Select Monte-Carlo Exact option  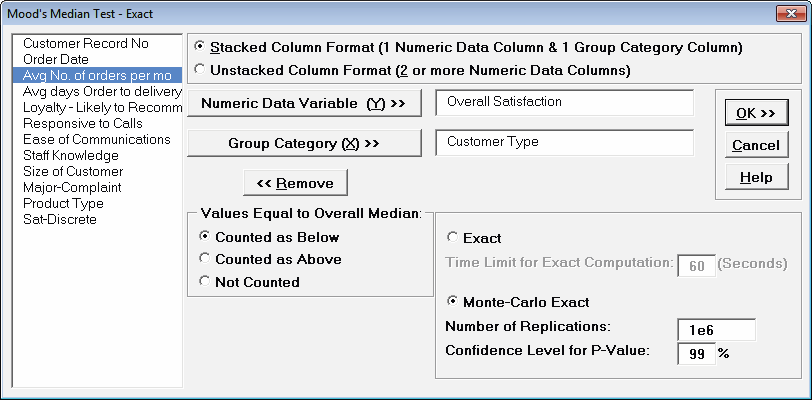453,302
